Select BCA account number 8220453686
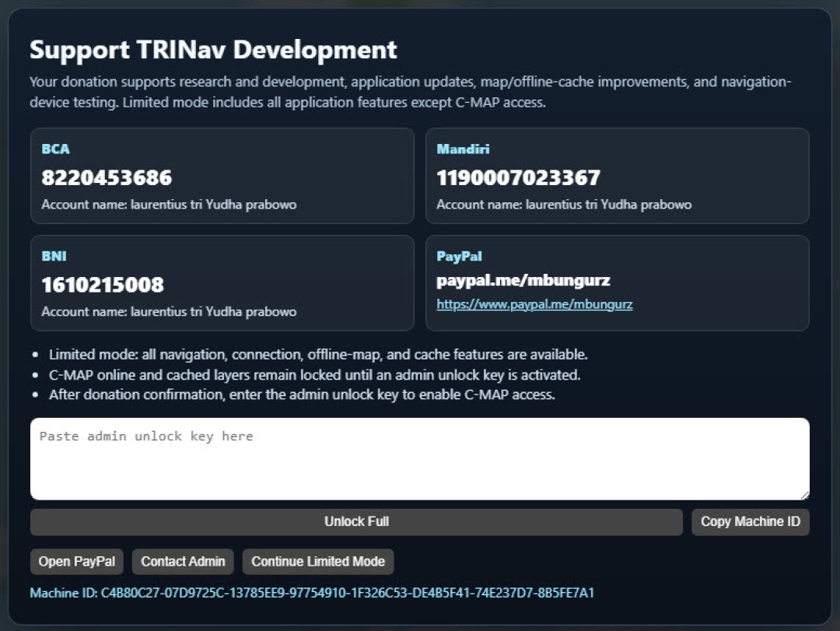 click(x=107, y=177)
